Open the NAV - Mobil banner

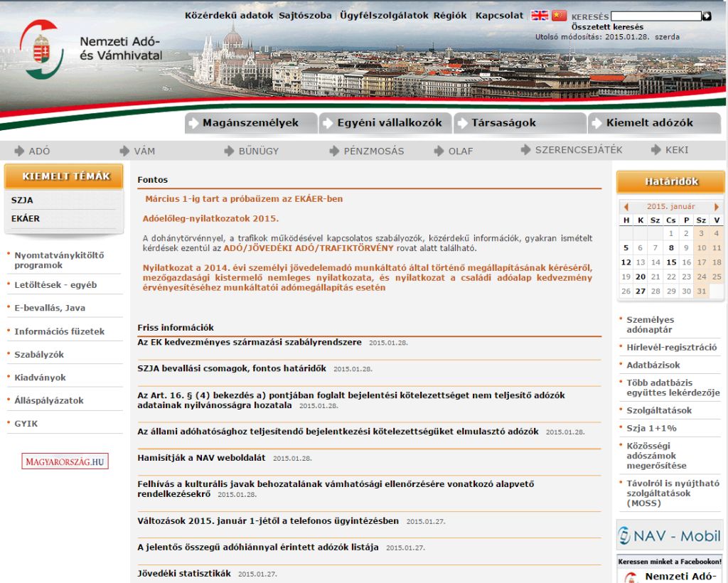(669, 535)
